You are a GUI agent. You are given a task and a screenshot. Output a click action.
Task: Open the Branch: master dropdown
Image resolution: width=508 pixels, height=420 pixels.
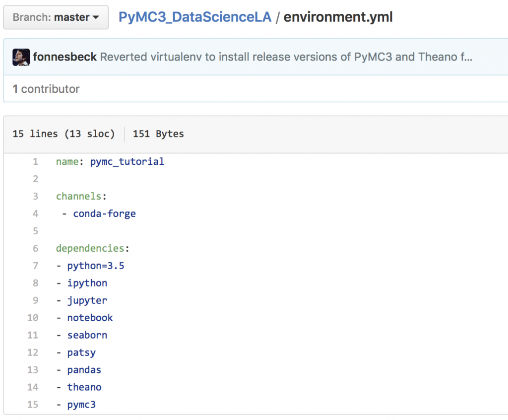(56, 17)
